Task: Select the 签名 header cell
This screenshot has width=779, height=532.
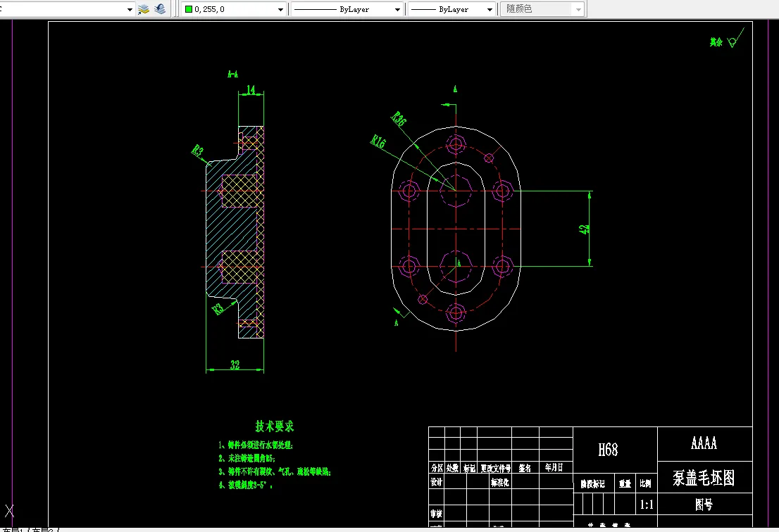Action: point(525,468)
